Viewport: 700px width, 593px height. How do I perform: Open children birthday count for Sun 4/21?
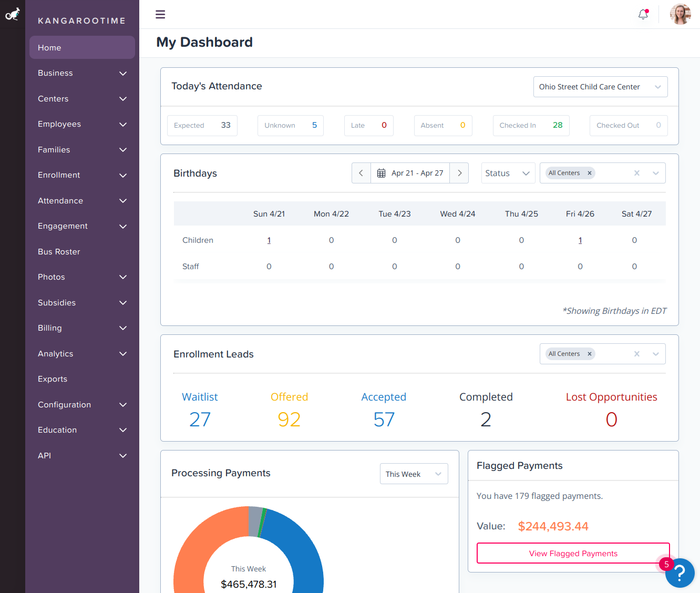coord(269,240)
